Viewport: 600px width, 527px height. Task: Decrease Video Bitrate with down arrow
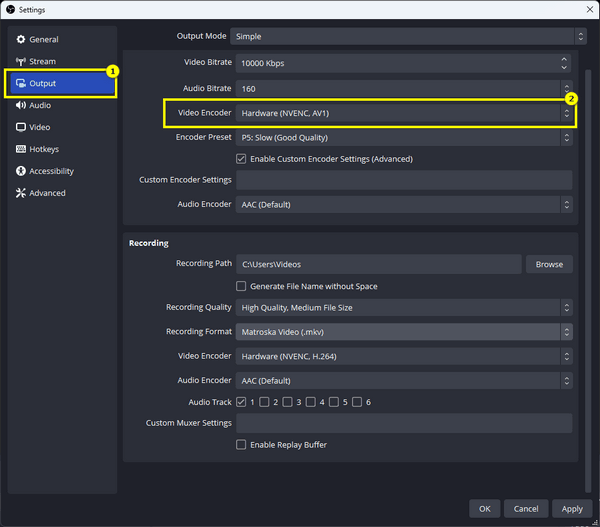(x=564, y=67)
